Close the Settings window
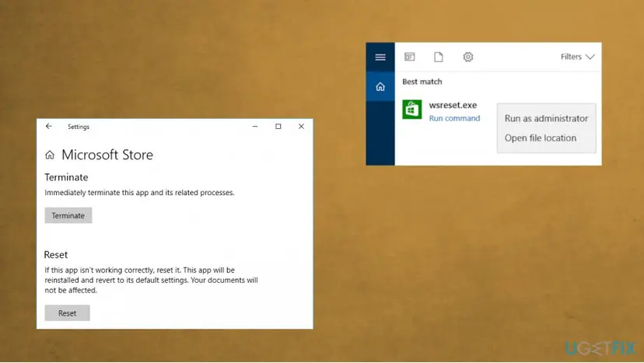This screenshot has height=363, width=644. [302, 127]
